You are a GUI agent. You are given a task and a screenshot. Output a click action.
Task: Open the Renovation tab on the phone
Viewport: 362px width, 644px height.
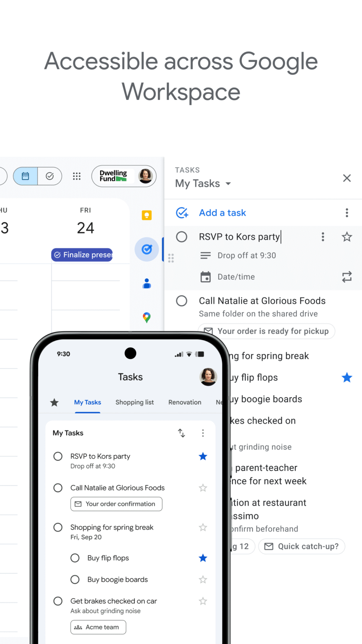pyautogui.click(x=185, y=402)
